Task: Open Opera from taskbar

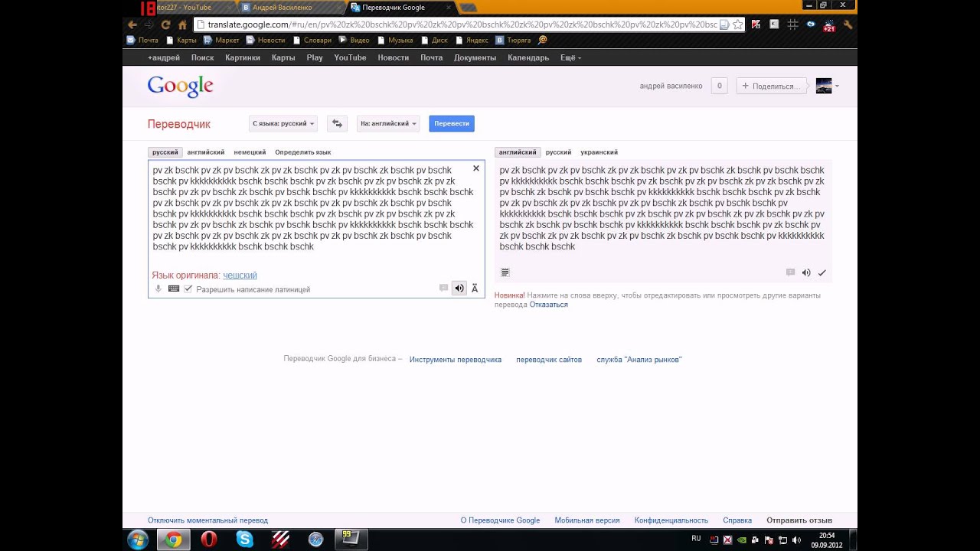Action: pos(208,540)
